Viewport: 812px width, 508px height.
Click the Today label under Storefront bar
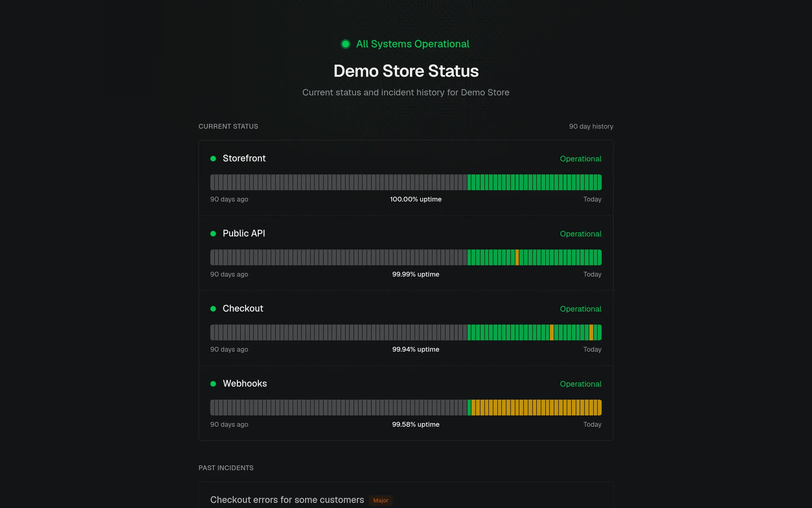point(592,199)
